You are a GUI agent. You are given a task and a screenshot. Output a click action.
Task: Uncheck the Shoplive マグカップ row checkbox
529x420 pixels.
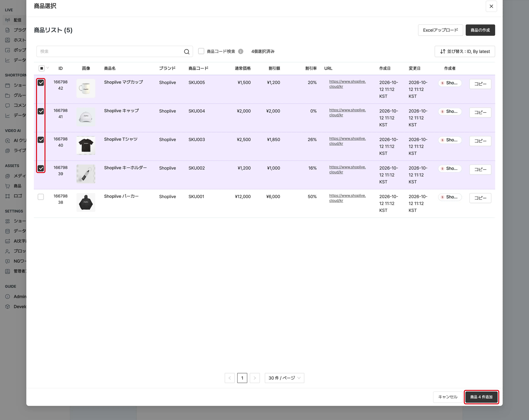coord(41,83)
